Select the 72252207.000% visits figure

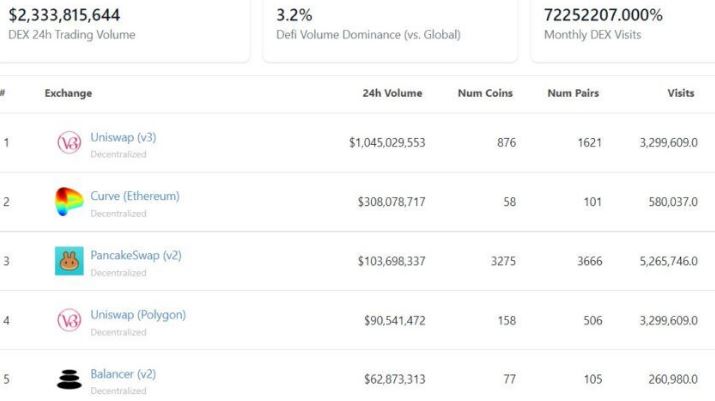coord(603,15)
